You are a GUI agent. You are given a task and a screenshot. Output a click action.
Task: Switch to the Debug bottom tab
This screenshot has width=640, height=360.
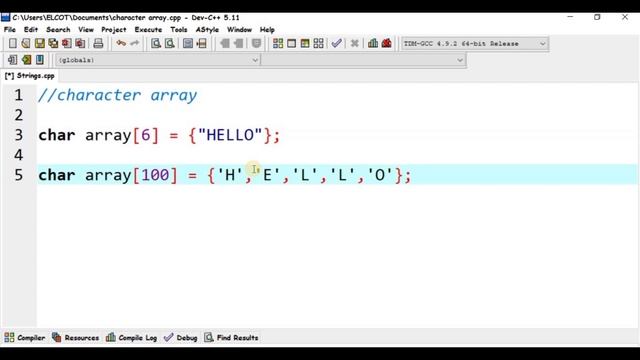181,338
